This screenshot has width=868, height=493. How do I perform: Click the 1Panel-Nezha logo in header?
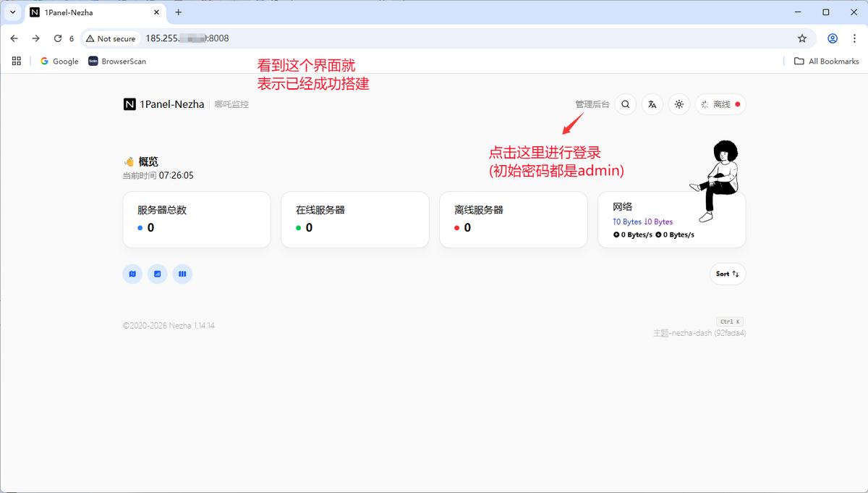tap(164, 104)
